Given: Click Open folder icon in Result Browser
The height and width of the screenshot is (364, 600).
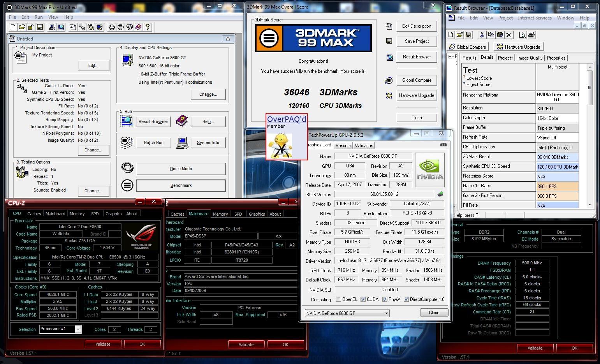Looking at the screenshot, I should coord(459,35).
